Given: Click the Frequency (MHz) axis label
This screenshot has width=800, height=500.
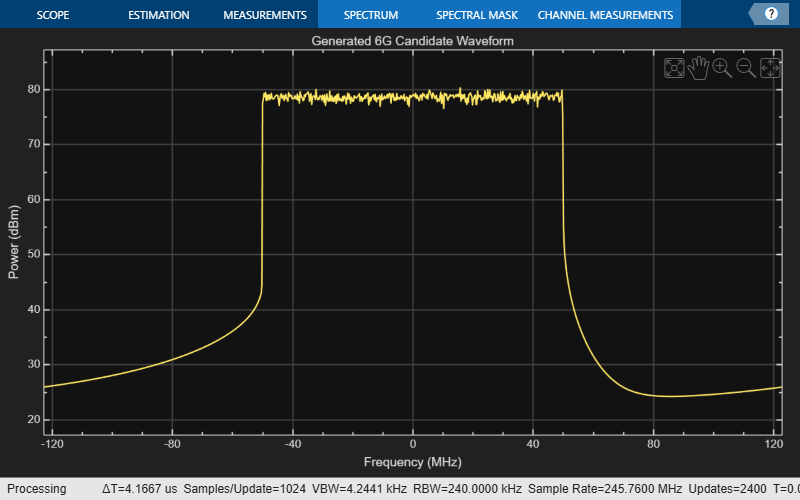Looking at the screenshot, I should click(412, 462).
